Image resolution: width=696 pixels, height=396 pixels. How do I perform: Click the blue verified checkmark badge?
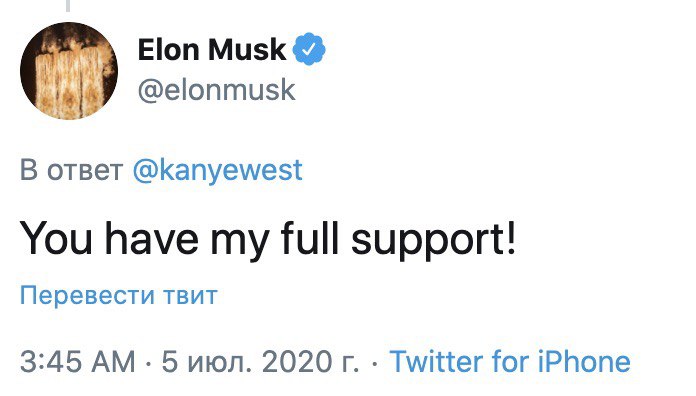[308, 49]
